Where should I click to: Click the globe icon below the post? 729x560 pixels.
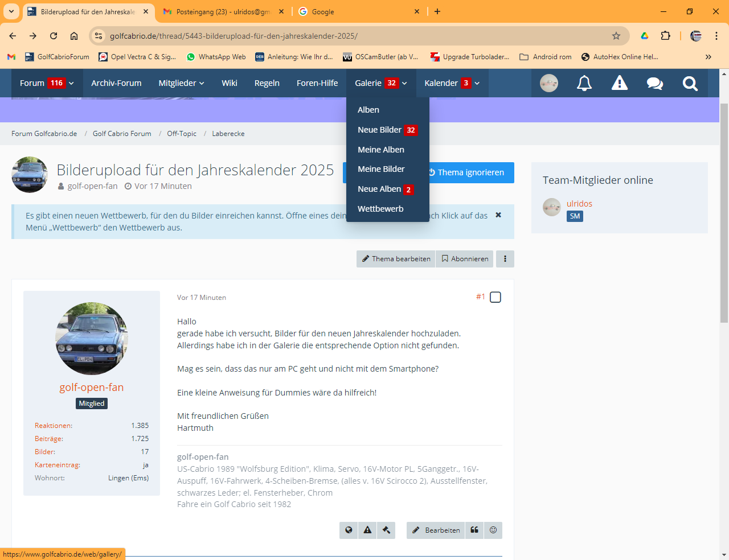(x=349, y=530)
